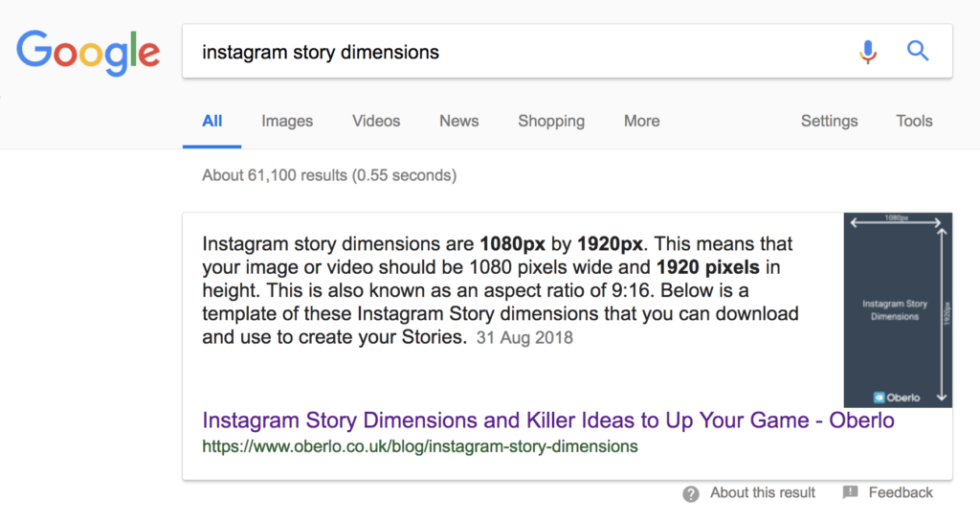The height and width of the screenshot is (523, 980).
Task: Open the Settings menu
Action: point(830,122)
